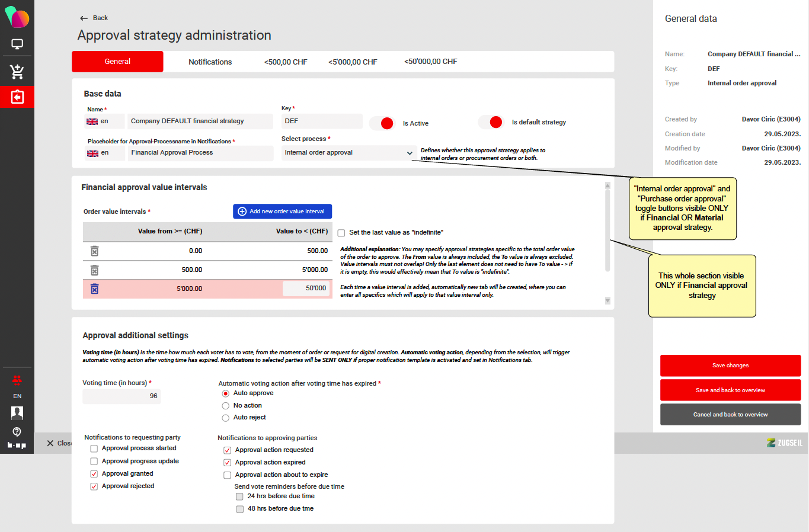This screenshot has height=532, width=809.
Task: Toggle the Is Active switch
Action: coord(382,123)
